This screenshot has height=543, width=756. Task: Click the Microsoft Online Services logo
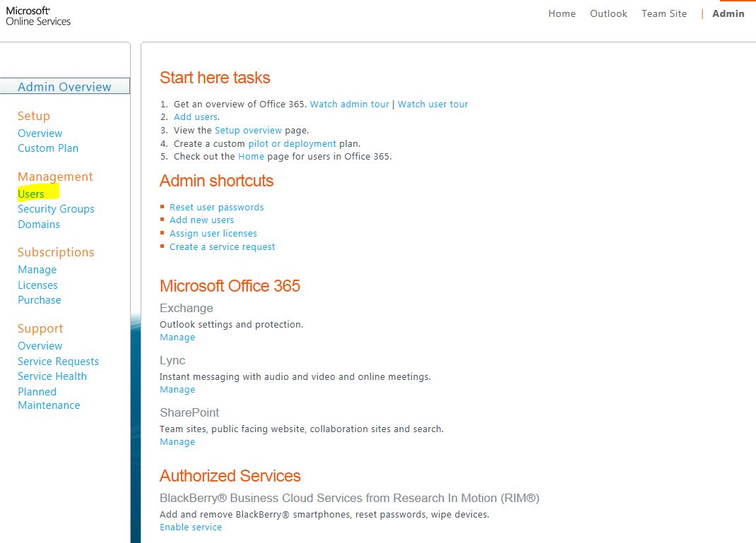pyautogui.click(x=38, y=16)
